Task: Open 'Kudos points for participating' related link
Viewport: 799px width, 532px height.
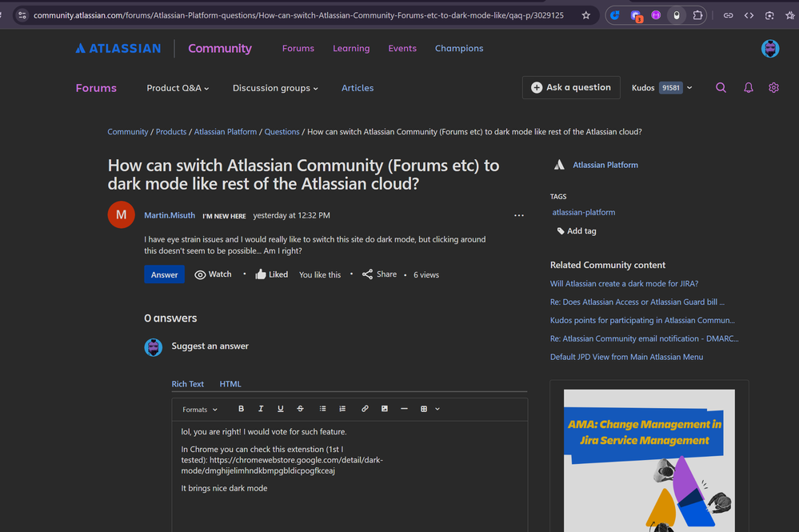Action: [x=642, y=320]
